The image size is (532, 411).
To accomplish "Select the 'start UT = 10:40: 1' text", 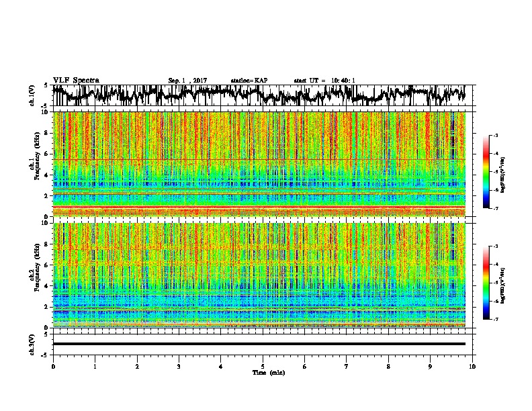I will (x=324, y=81).
